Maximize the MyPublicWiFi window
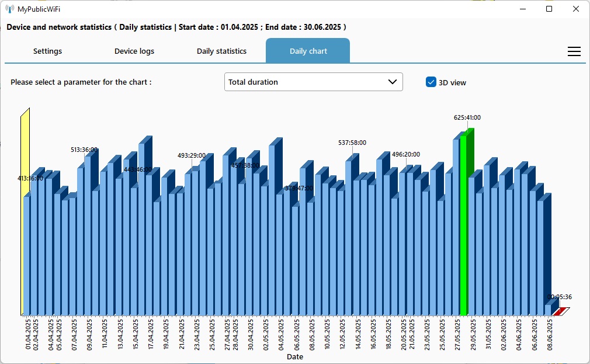 click(549, 9)
